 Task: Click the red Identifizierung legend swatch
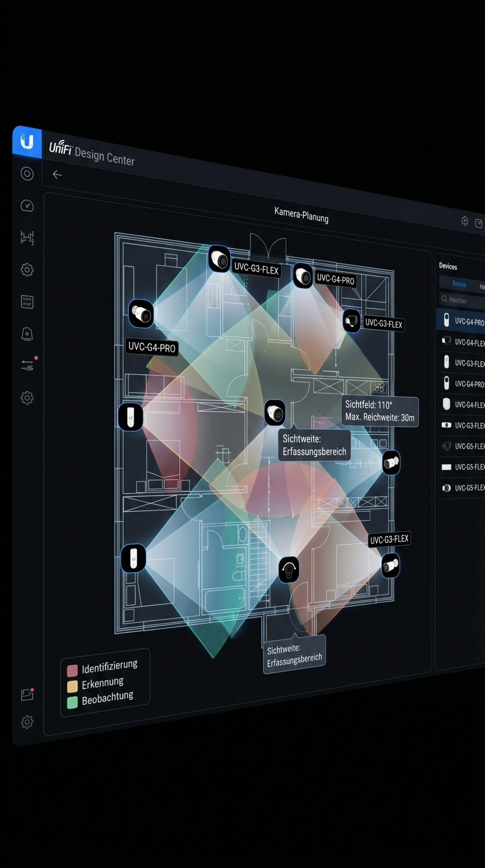coord(72,671)
